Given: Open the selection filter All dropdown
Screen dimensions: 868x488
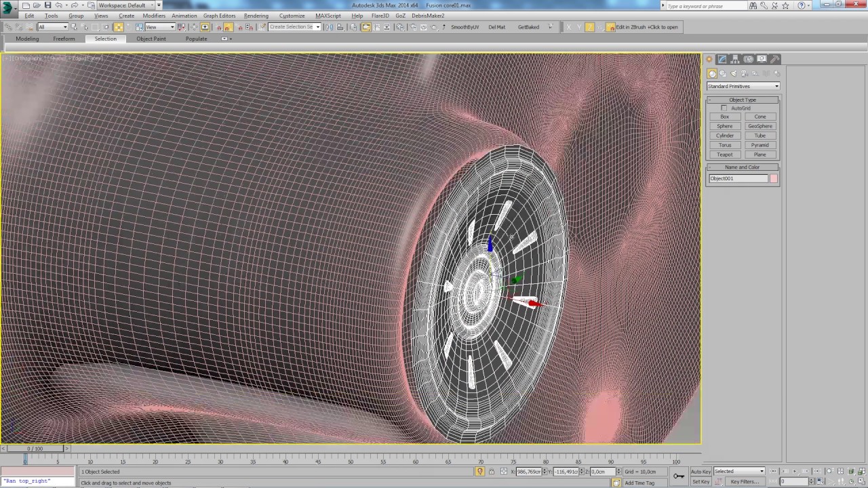Looking at the screenshot, I should 52,27.
